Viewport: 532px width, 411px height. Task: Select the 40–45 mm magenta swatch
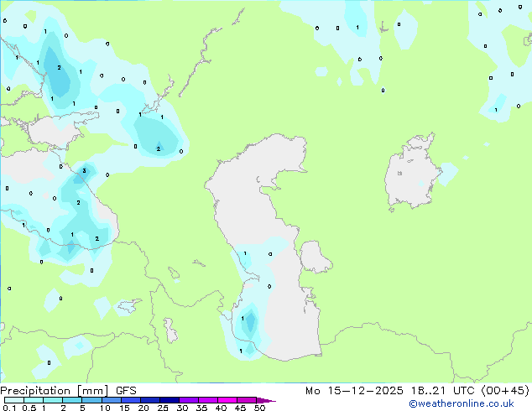(x=227, y=400)
